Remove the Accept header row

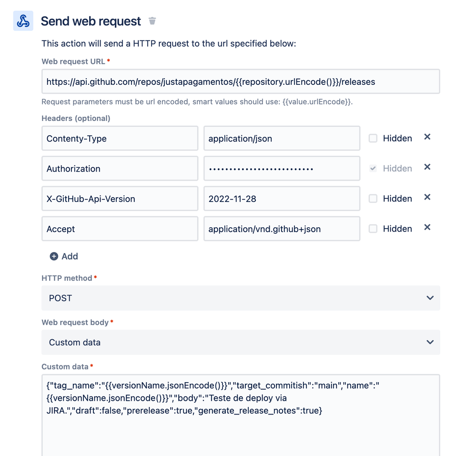coord(427,227)
